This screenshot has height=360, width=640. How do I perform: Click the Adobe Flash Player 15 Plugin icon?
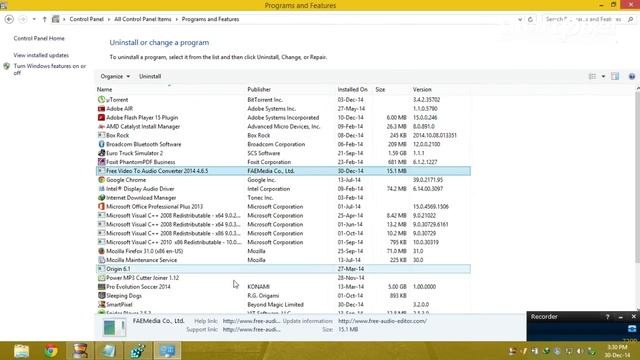pyautogui.click(x=101, y=118)
